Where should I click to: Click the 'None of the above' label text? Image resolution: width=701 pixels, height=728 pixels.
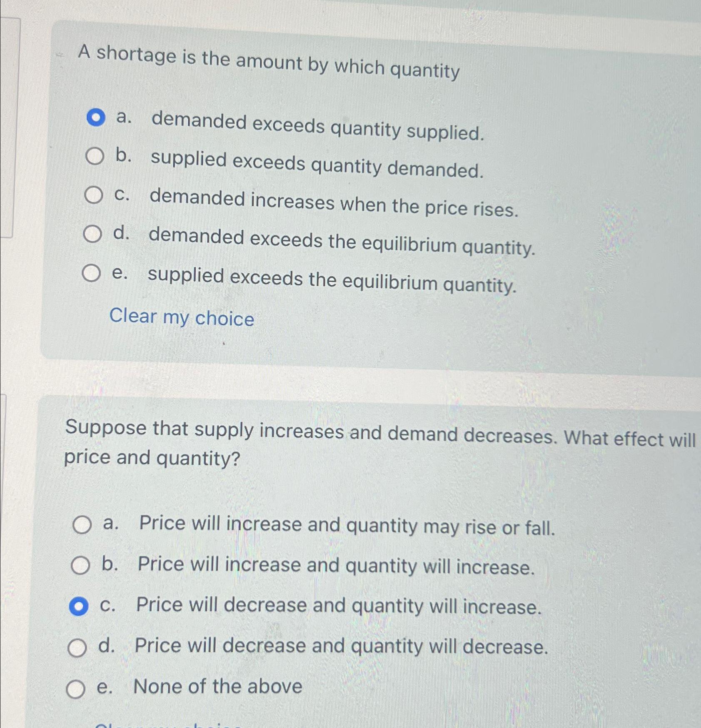click(x=217, y=686)
